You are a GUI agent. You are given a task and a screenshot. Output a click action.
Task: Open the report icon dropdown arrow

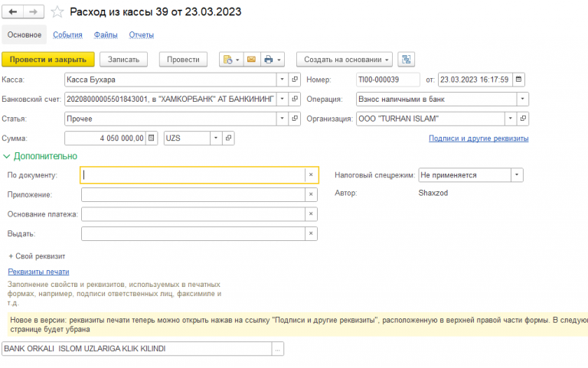(x=237, y=60)
